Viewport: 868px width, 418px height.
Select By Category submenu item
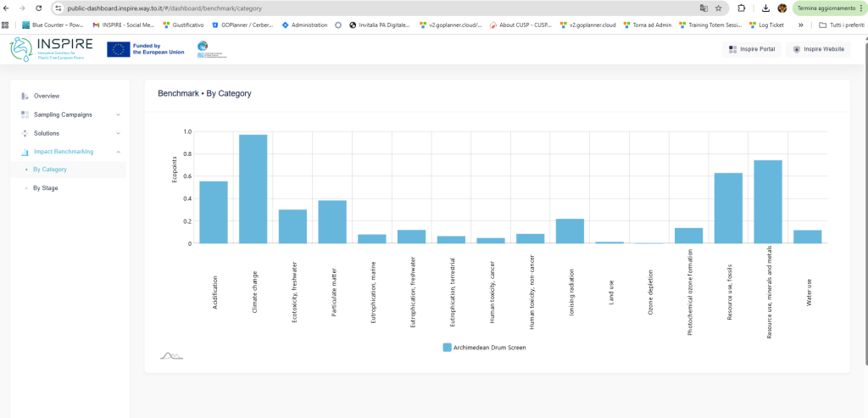49,170
